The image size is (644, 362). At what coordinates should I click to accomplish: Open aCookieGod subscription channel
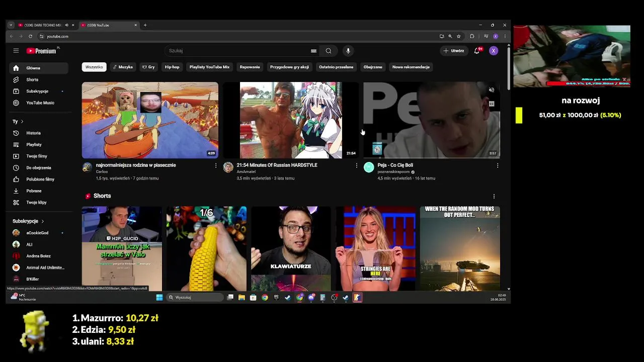point(39,233)
